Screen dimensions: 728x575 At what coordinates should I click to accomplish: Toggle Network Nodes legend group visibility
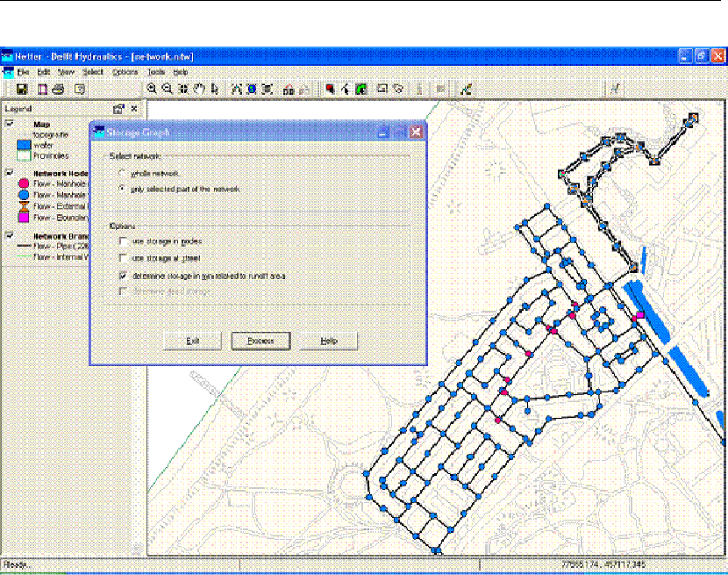pyautogui.click(x=10, y=173)
